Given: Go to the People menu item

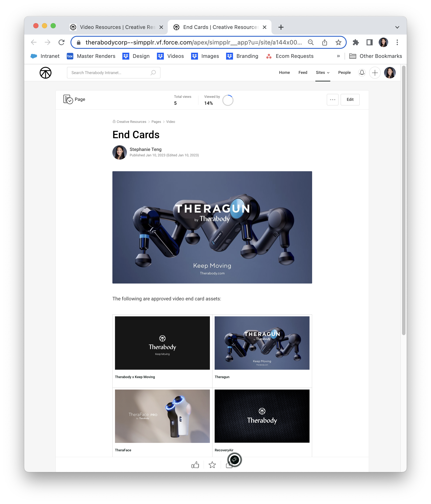Looking at the screenshot, I should pos(344,73).
